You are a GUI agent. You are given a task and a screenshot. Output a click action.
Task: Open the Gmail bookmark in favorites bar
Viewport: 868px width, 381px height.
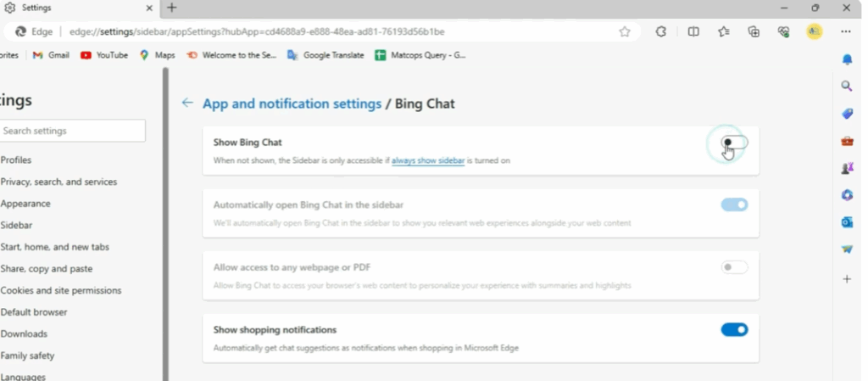pyautogui.click(x=51, y=55)
